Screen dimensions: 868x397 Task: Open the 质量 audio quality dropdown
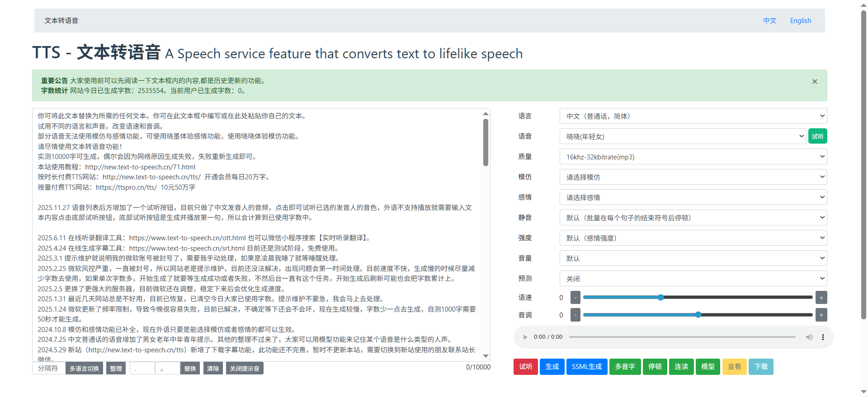(x=693, y=157)
